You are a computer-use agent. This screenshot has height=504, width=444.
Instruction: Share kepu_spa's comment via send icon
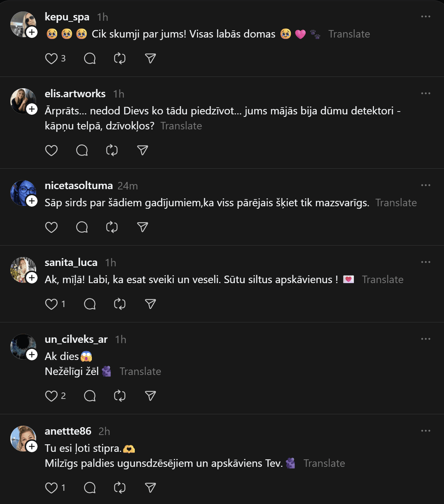(x=151, y=59)
